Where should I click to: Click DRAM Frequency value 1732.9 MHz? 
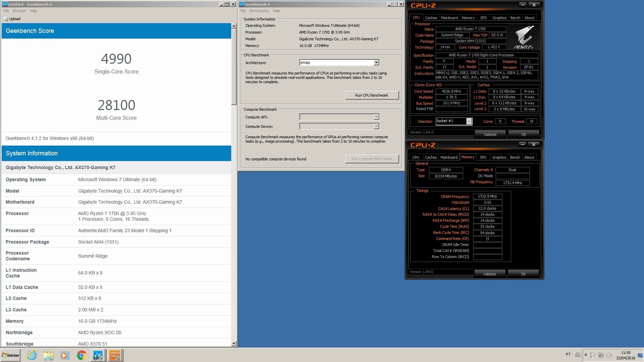tap(487, 197)
